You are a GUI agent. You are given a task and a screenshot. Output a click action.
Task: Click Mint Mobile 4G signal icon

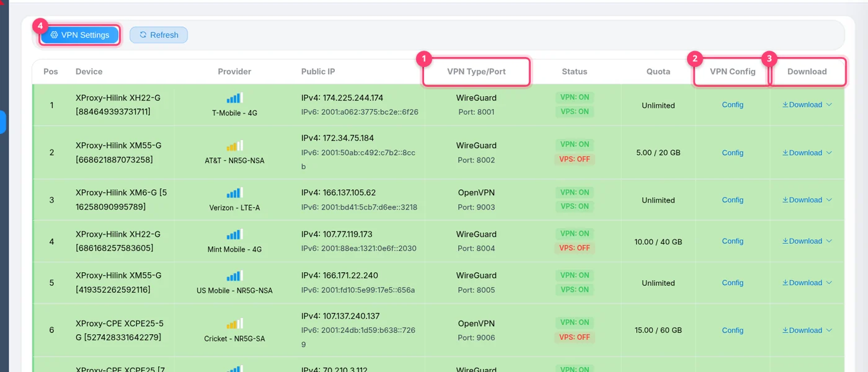[234, 234]
